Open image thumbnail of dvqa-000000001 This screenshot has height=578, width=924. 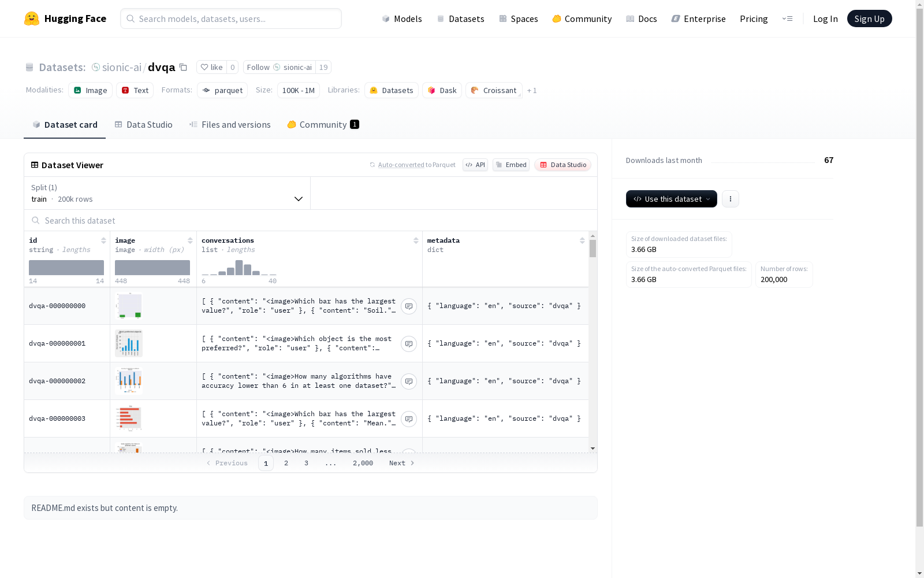[x=129, y=343]
